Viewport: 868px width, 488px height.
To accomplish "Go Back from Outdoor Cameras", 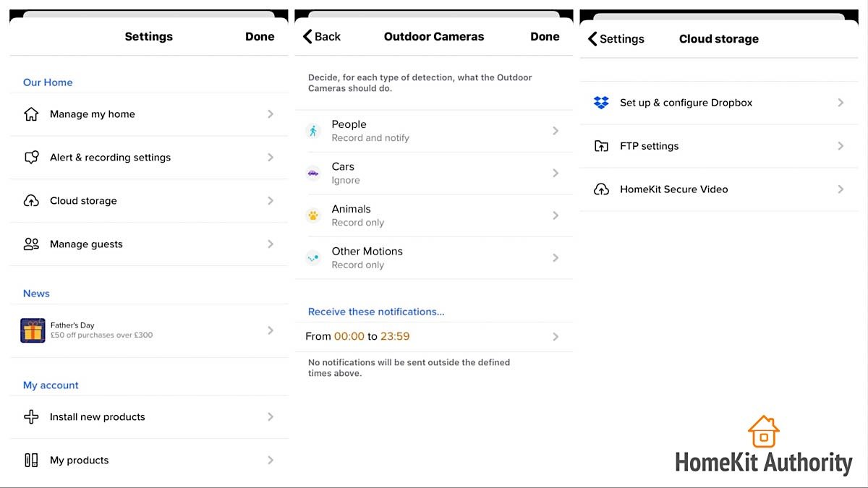I will coord(320,36).
